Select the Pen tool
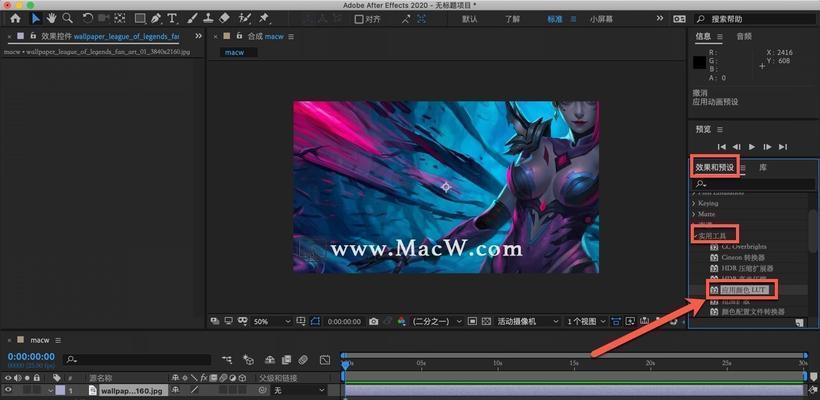The width and height of the screenshot is (820, 400). 155,18
